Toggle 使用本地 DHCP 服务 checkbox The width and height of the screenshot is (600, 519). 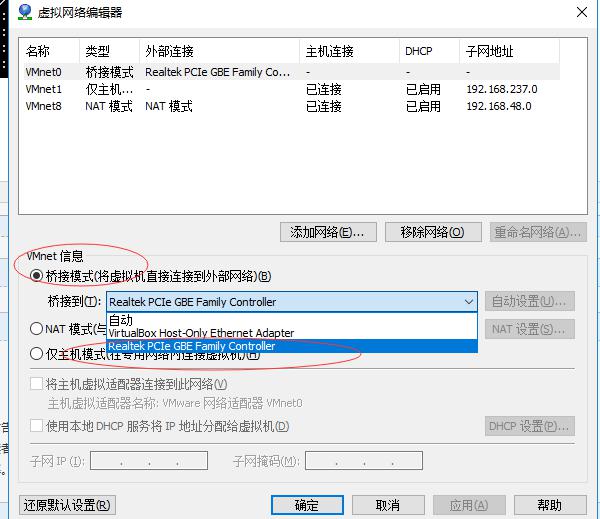pyautogui.click(x=36, y=425)
